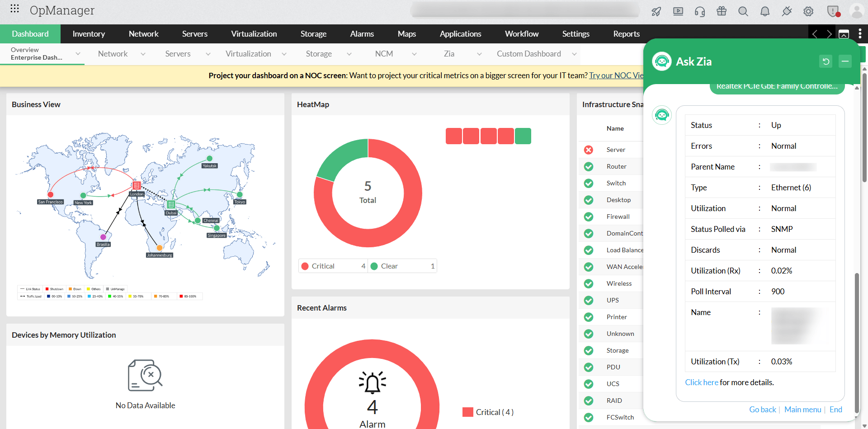Click the first red HeatMap square
The height and width of the screenshot is (429, 868).
tap(453, 136)
